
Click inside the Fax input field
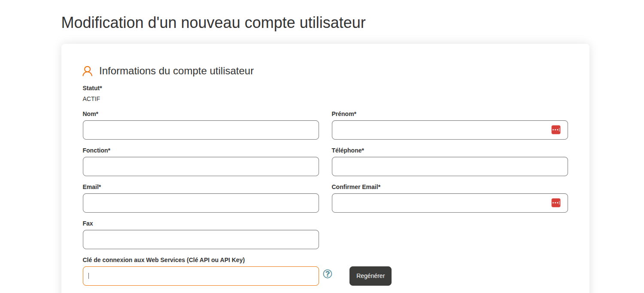pos(200,239)
